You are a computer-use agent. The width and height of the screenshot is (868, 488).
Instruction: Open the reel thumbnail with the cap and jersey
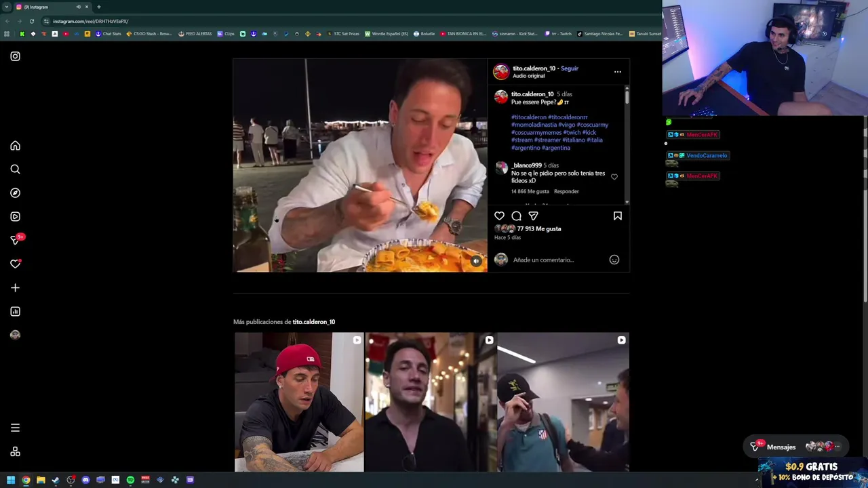(563, 402)
